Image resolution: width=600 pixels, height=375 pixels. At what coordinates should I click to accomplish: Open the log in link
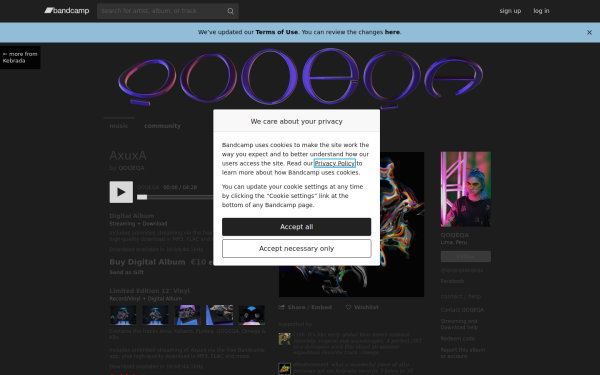point(541,11)
